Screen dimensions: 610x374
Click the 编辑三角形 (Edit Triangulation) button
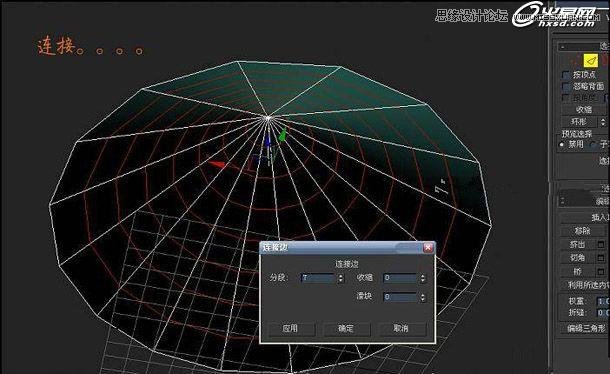[585, 328]
